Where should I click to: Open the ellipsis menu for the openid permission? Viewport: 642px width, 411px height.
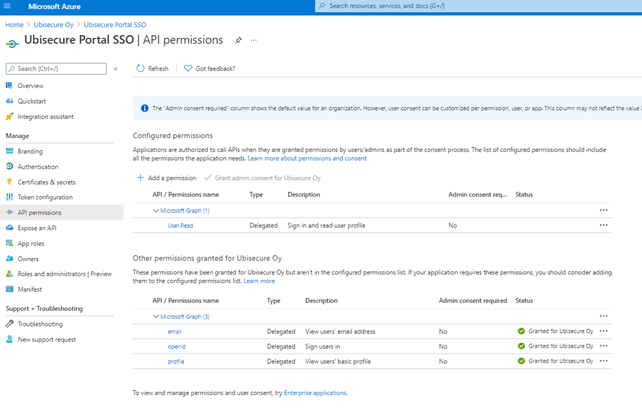pos(604,346)
